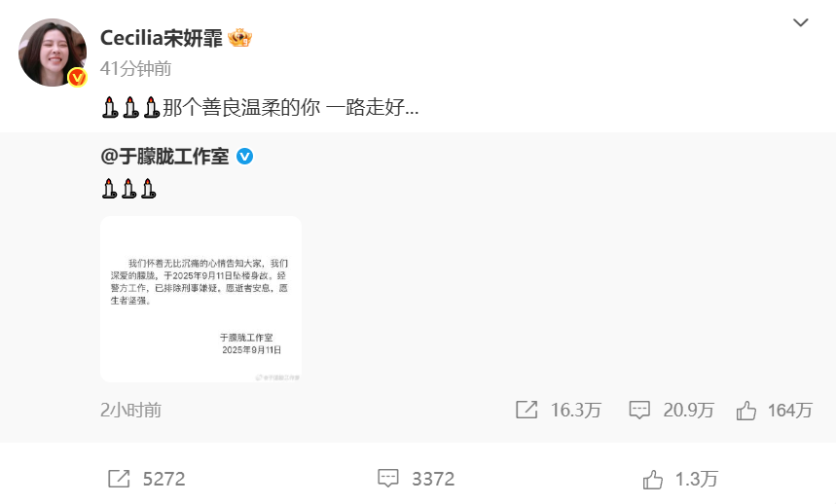Click the repost icon next to 5272
Image resolution: width=836 pixels, height=504 pixels.
(x=119, y=479)
